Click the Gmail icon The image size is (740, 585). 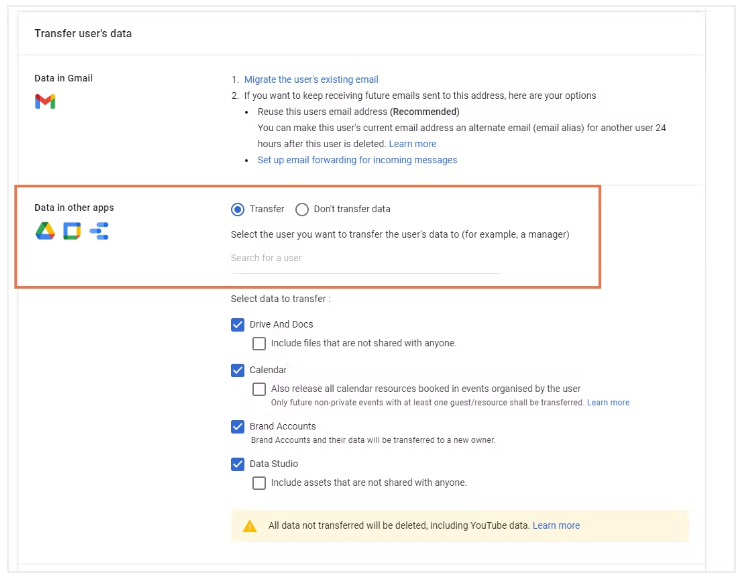click(x=45, y=101)
